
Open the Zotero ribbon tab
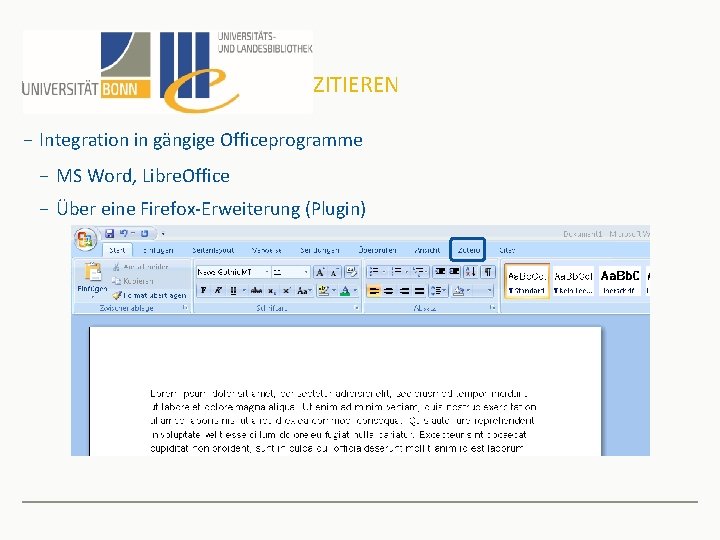click(x=468, y=250)
